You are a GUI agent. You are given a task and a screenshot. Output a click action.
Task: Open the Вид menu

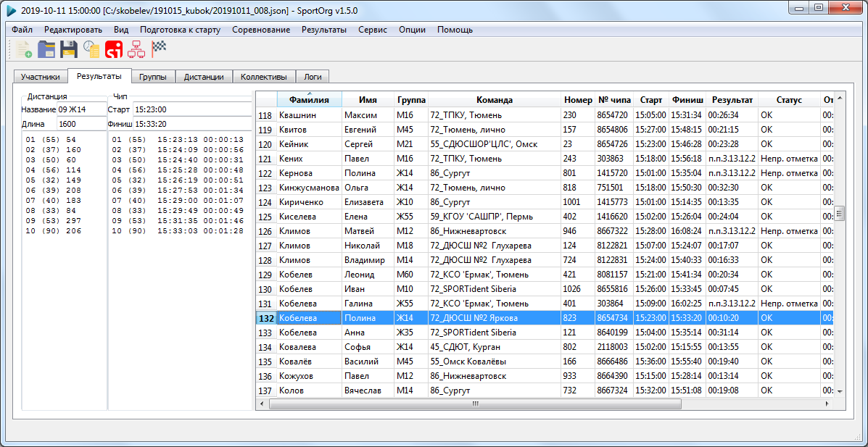point(121,30)
